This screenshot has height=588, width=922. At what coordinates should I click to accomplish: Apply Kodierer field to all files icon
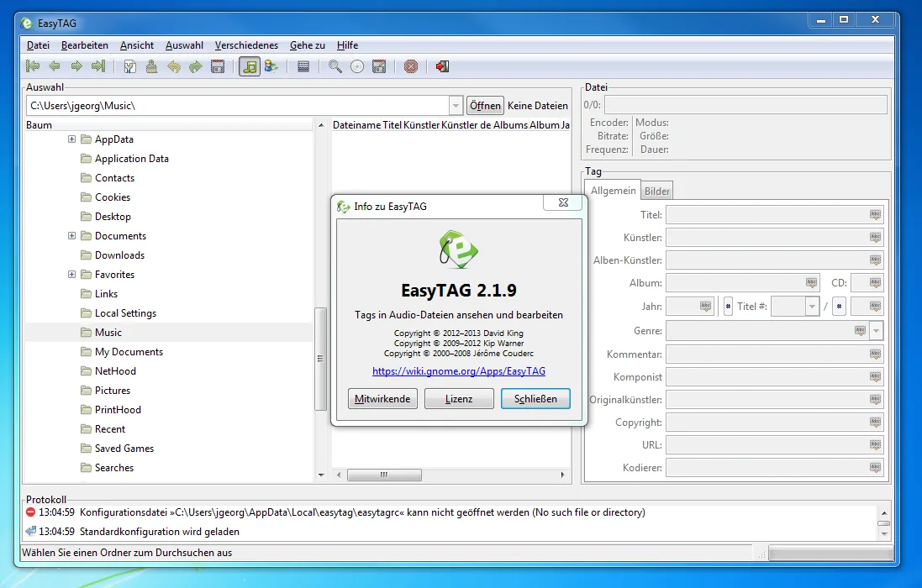pyautogui.click(x=875, y=468)
